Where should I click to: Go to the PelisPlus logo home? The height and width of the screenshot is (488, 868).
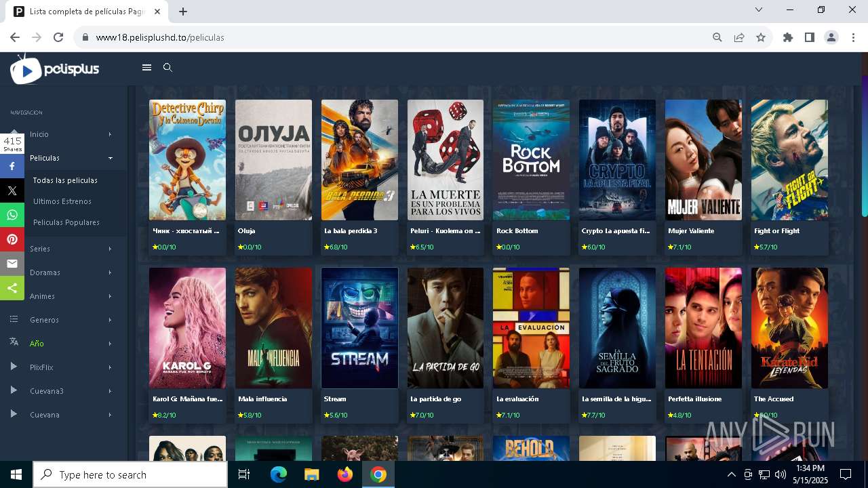coord(55,69)
